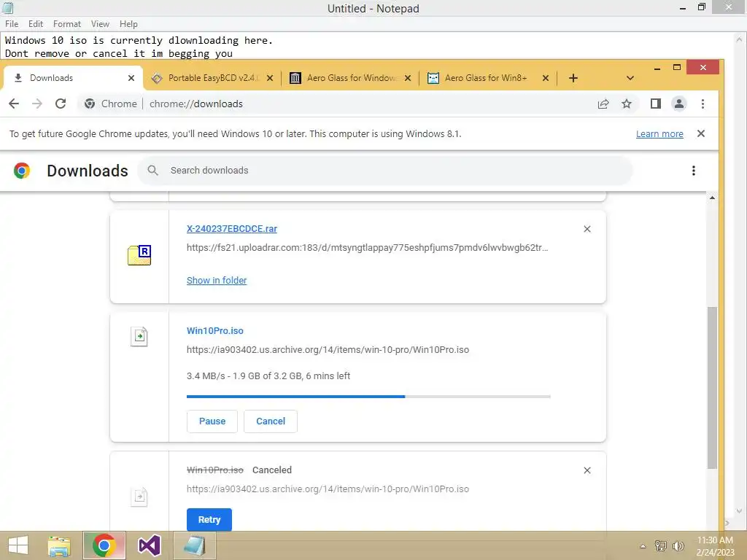Open the Windows Start button
Viewport: 747px width, 560px height.
click(18, 545)
